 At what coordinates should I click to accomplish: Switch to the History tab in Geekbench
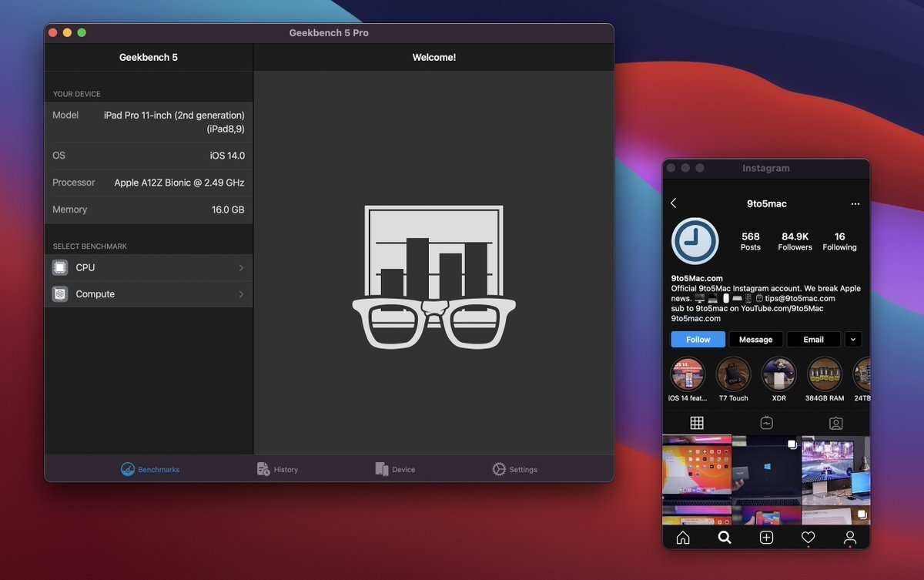pos(278,468)
